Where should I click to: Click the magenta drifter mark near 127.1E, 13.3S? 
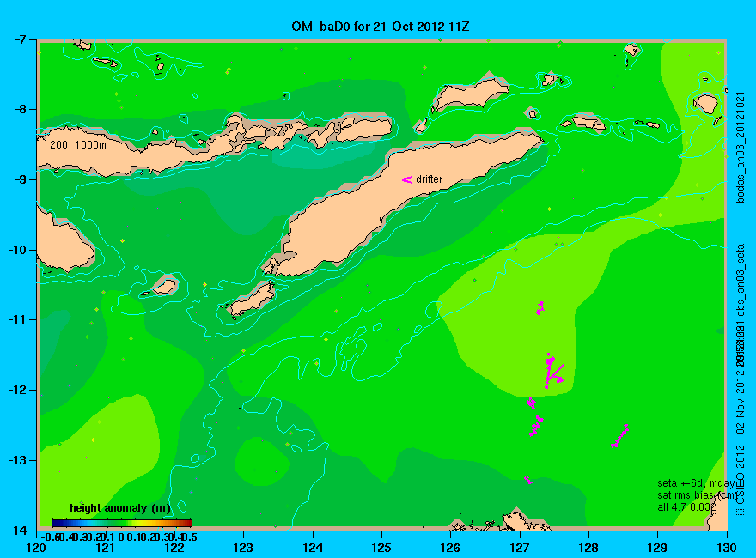point(528,480)
